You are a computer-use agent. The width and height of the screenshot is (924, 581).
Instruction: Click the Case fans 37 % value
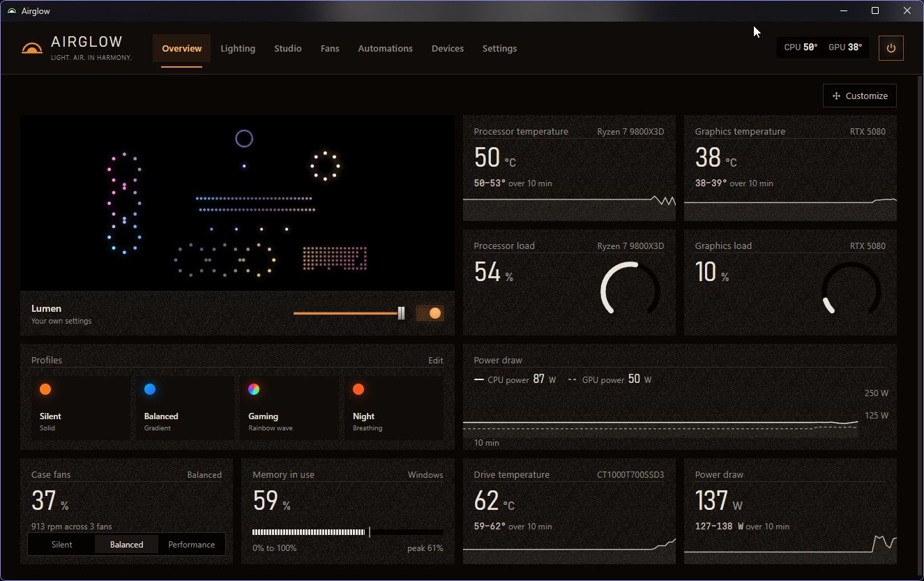tap(50, 501)
